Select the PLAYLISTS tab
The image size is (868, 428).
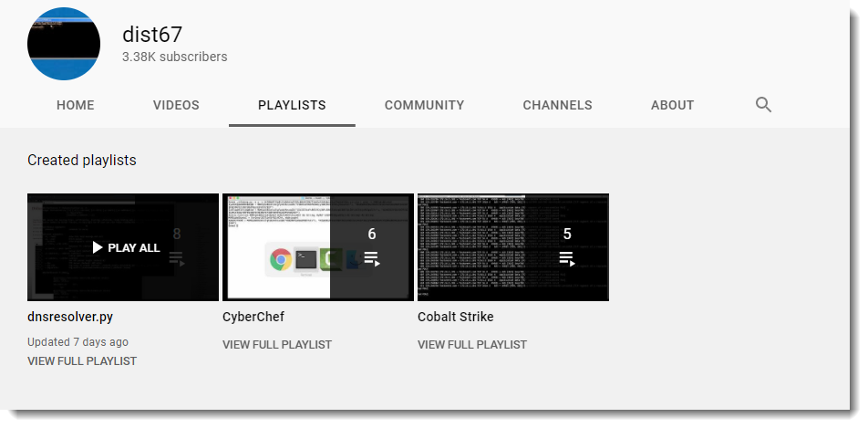click(292, 105)
